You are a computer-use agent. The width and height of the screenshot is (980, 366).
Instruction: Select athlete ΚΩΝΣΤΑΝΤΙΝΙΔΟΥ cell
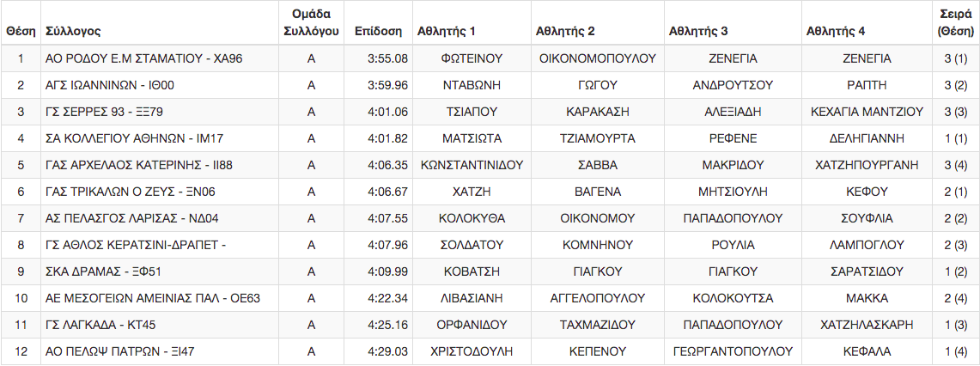pos(472,166)
